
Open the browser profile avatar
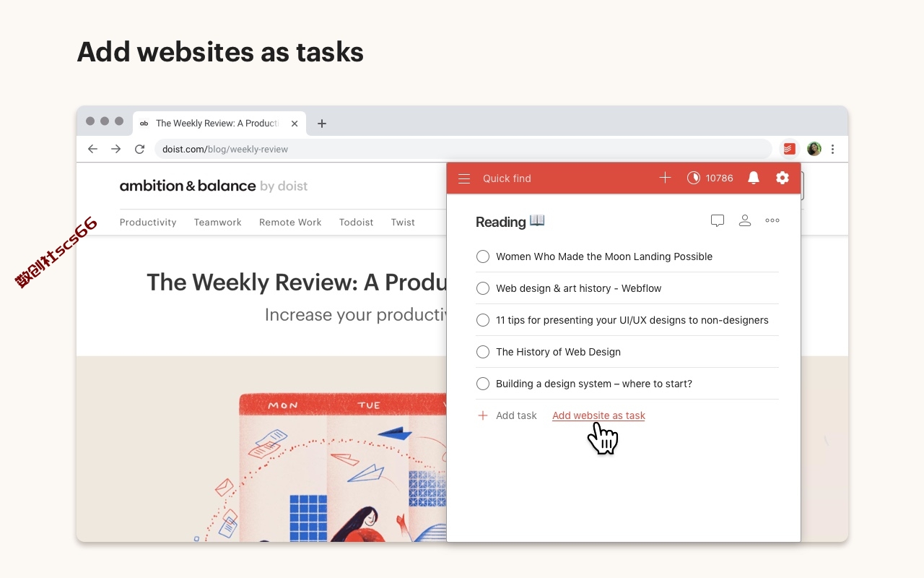[814, 149]
